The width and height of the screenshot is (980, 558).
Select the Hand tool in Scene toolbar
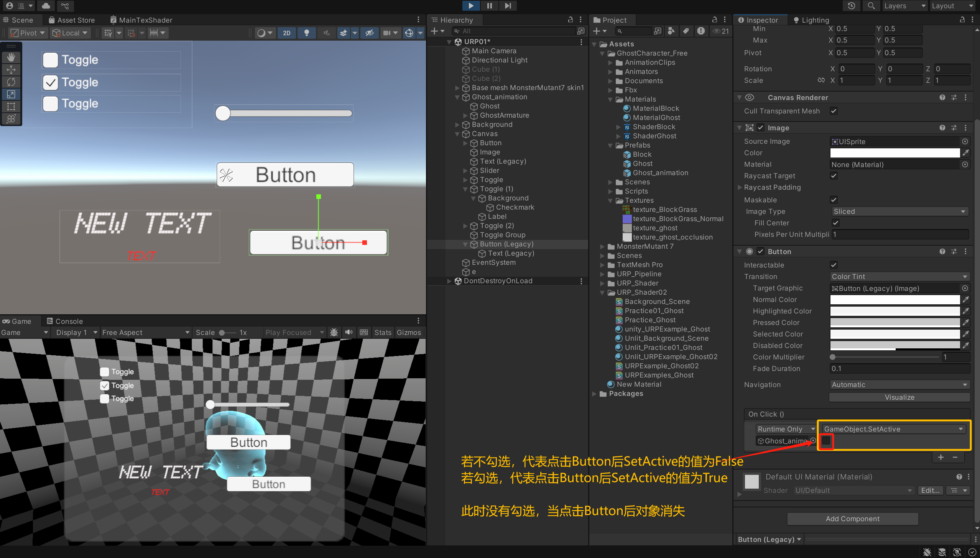(x=11, y=57)
